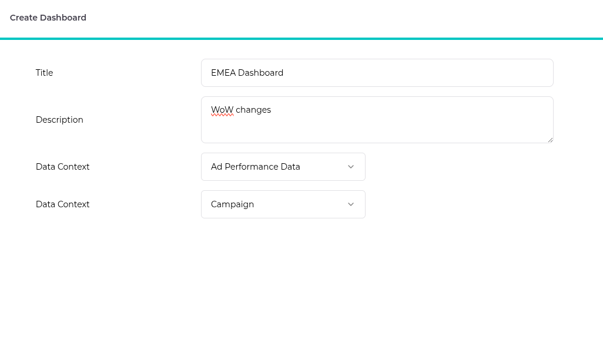Image resolution: width=603 pixels, height=364 pixels.
Task: Grab the Description textarea resize handle
Action: pyautogui.click(x=550, y=140)
